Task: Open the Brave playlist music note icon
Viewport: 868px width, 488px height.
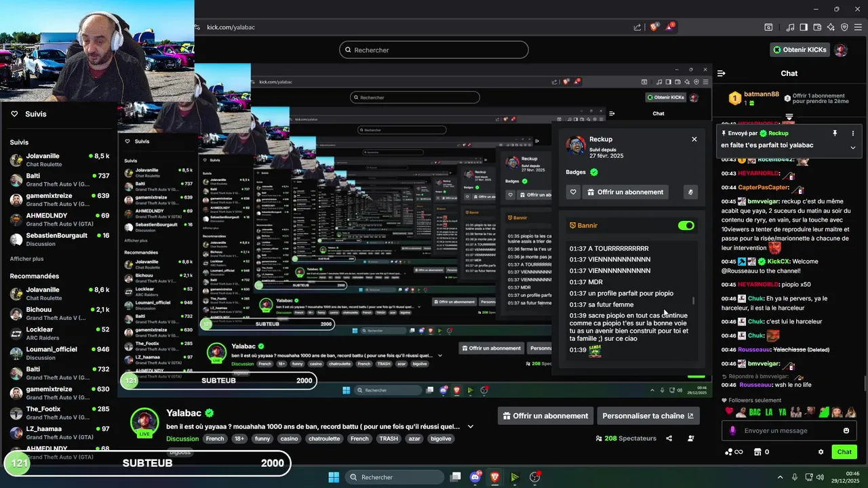Action: tap(790, 27)
